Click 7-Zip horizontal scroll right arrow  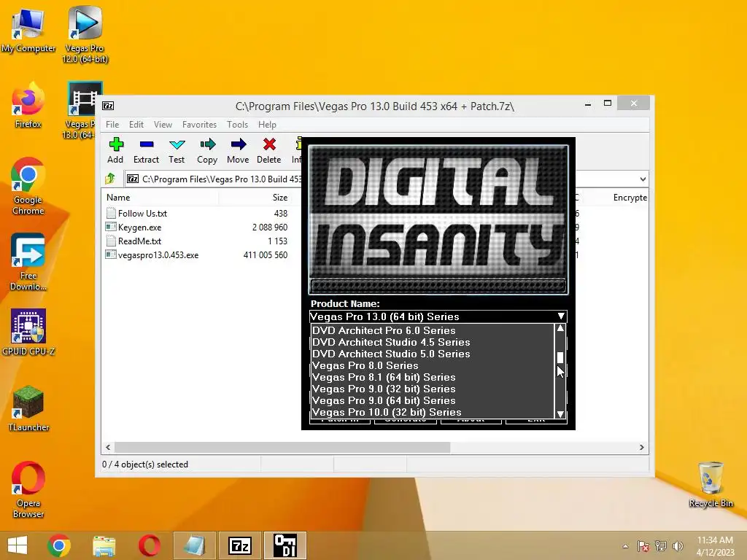642,447
